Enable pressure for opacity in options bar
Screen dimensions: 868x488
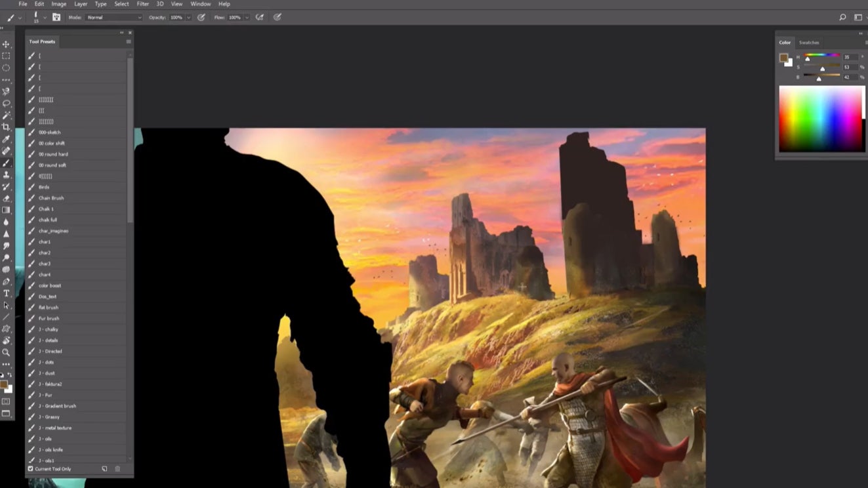[201, 17]
